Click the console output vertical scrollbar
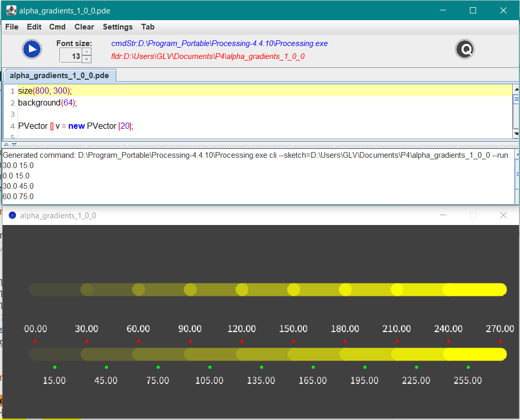This screenshot has height=420, width=520. pyautogui.click(x=516, y=175)
